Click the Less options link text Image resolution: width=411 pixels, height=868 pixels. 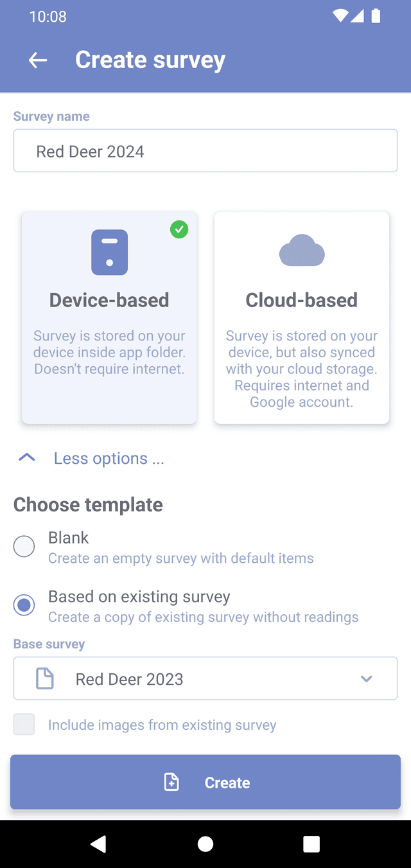pos(109,458)
